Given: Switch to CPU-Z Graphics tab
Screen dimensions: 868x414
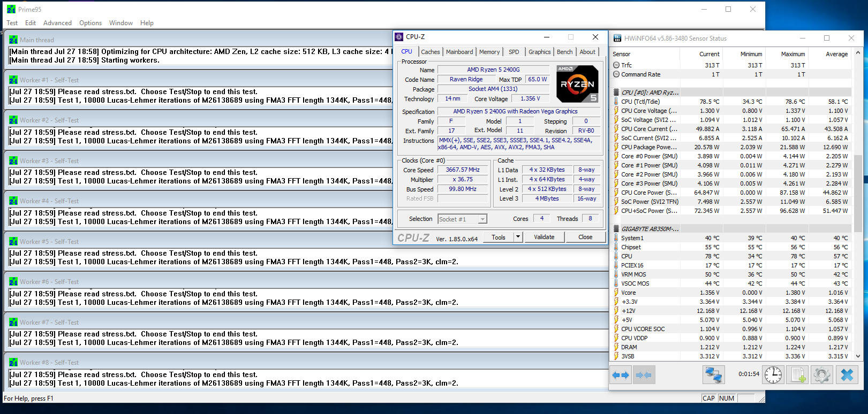Looking at the screenshot, I should tap(539, 52).
